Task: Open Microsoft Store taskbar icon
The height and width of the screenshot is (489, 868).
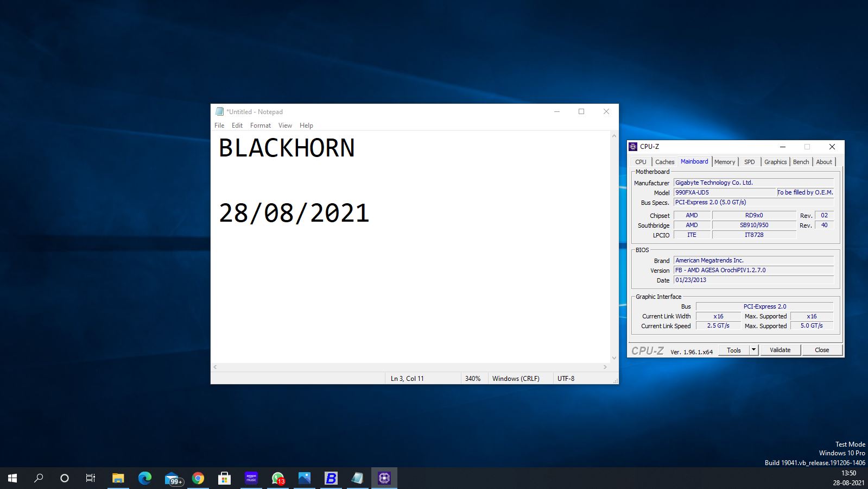Action: tap(225, 478)
